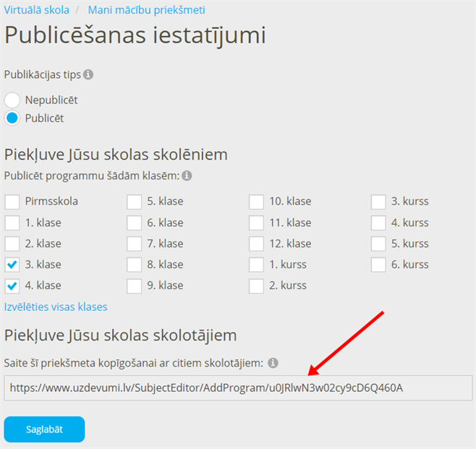Uncheck the 3. klase checkbox

(12, 265)
